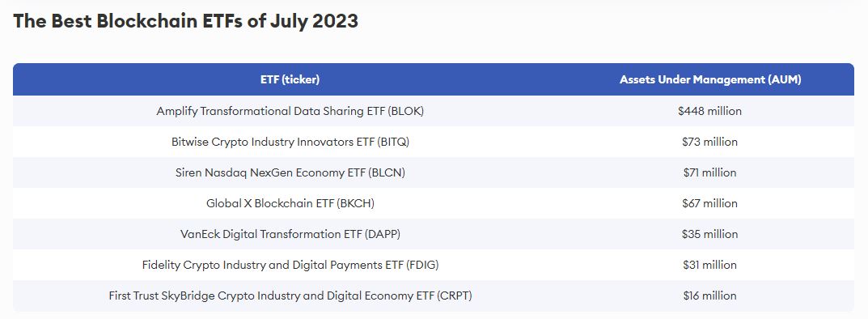Open Siren Nasdaq NexGen Economy ETF (BLCN)

point(290,172)
